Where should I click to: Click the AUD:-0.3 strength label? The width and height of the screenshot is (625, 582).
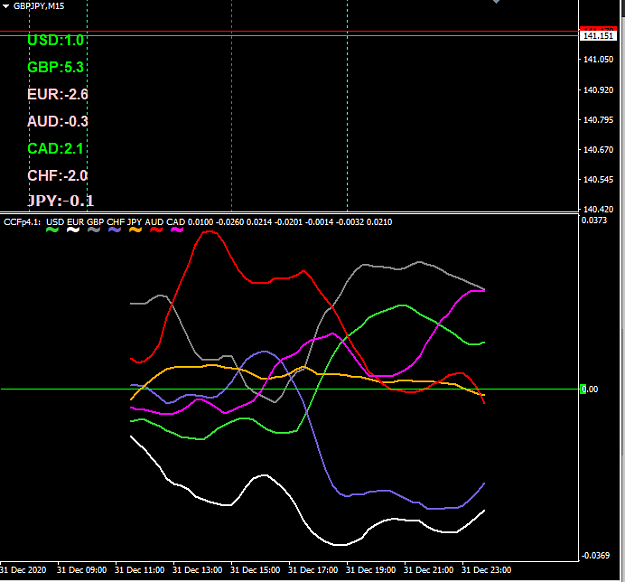click(58, 122)
